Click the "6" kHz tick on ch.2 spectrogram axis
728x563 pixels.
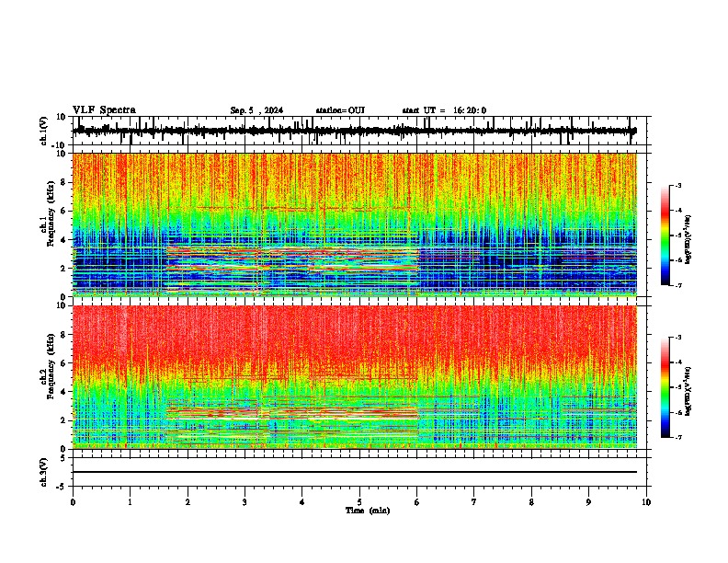tap(64, 363)
